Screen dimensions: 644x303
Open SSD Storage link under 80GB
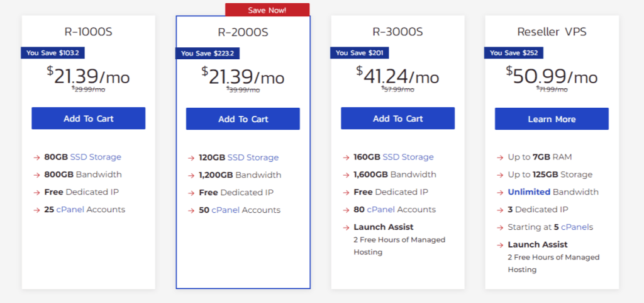coord(96,157)
